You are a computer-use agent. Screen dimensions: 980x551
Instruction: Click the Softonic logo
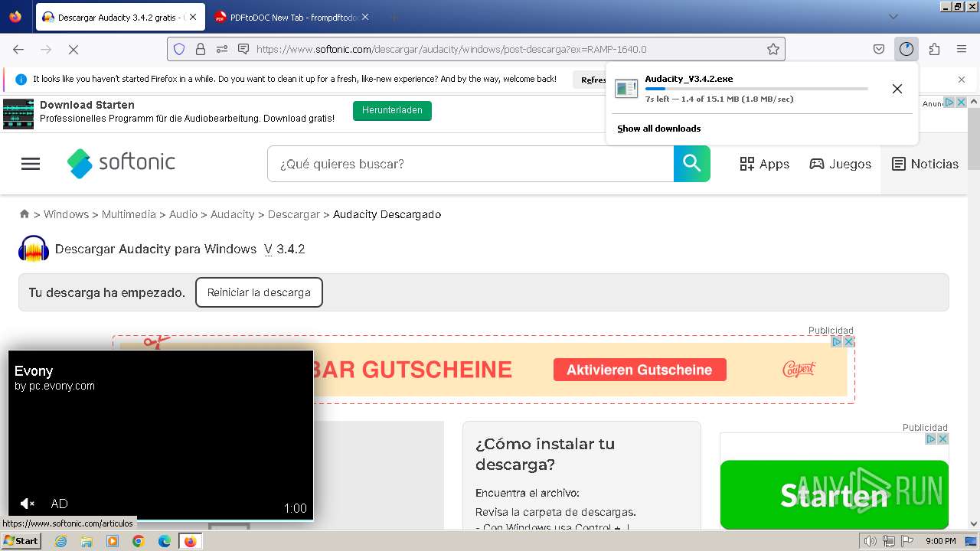tap(121, 163)
